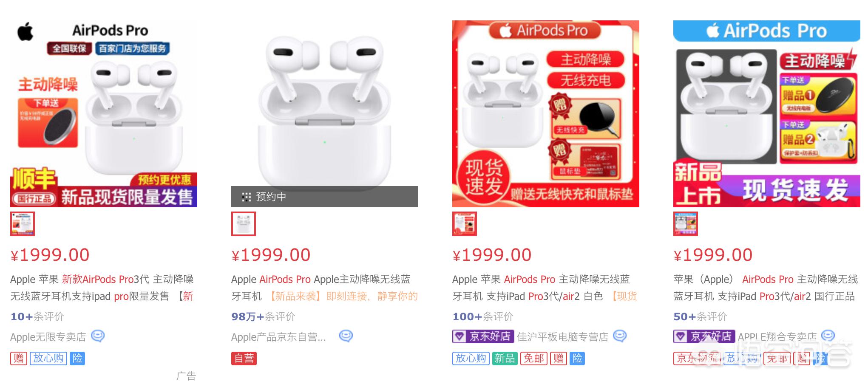Click chat icon beside Apple产品京东自营
The width and height of the screenshot is (868, 384).
346,336
